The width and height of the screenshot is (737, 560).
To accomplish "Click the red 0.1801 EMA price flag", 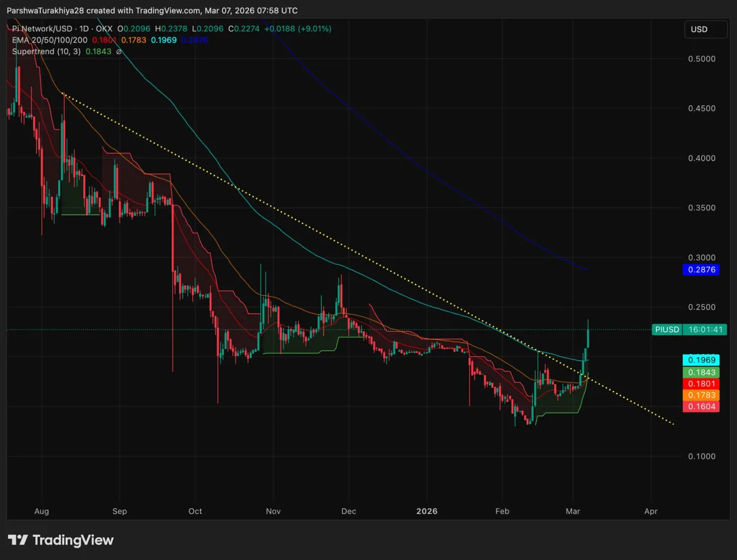I will click(x=701, y=384).
